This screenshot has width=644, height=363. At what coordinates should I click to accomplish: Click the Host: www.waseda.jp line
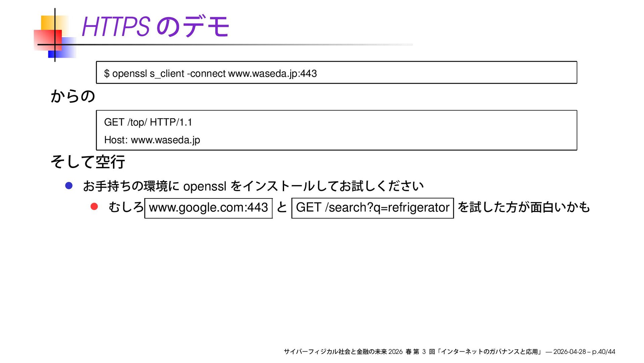click(x=152, y=140)
